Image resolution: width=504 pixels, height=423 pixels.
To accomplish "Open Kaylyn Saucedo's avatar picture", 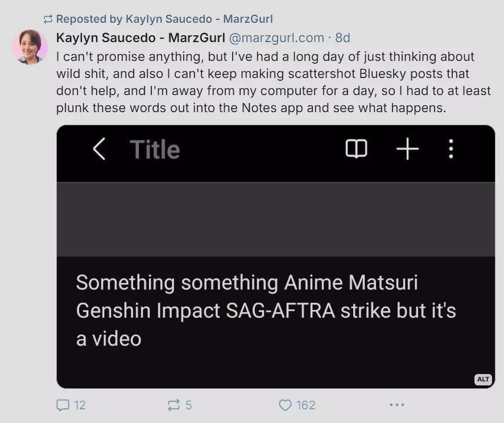I will coord(30,47).
